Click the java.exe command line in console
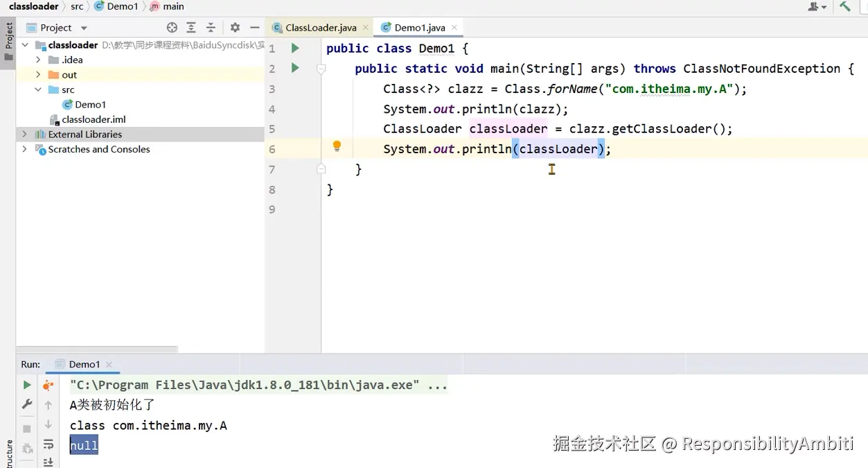Image resolution: width=868 pixels, height=468 pixels. click(x=258, y=385)
